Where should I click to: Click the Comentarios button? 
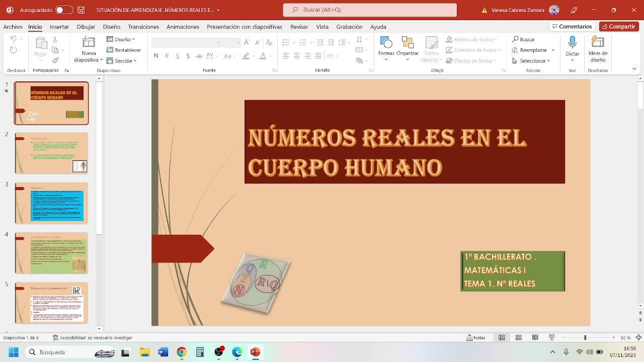pyautogui.click(x=572, y=27)
